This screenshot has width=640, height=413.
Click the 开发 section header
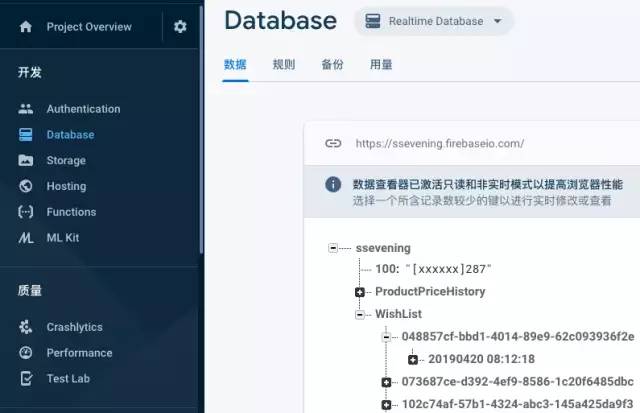[30, 72]
